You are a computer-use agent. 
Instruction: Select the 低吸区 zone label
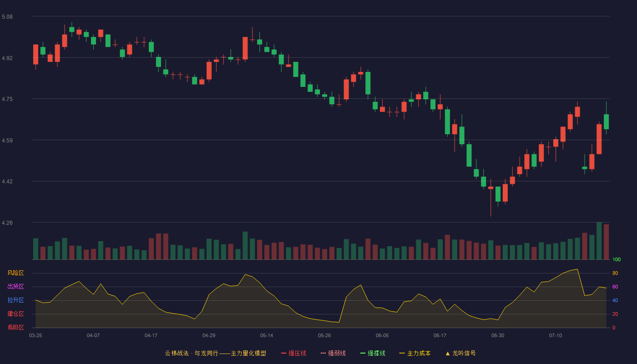coord(15,327)
